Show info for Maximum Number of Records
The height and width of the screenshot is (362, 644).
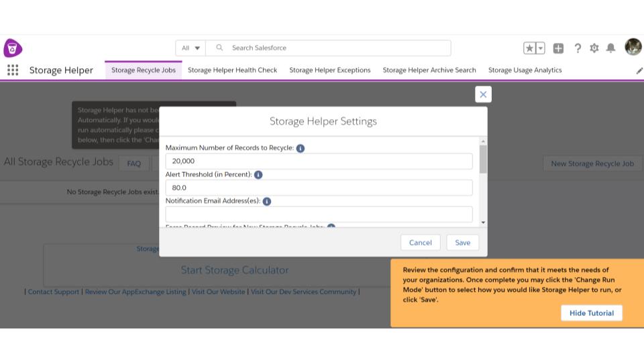(301, 148)
